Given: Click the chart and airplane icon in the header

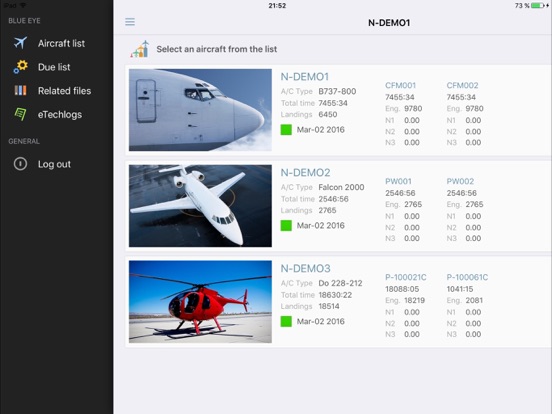Looking at the screenshot, I should tap(140, 49).
